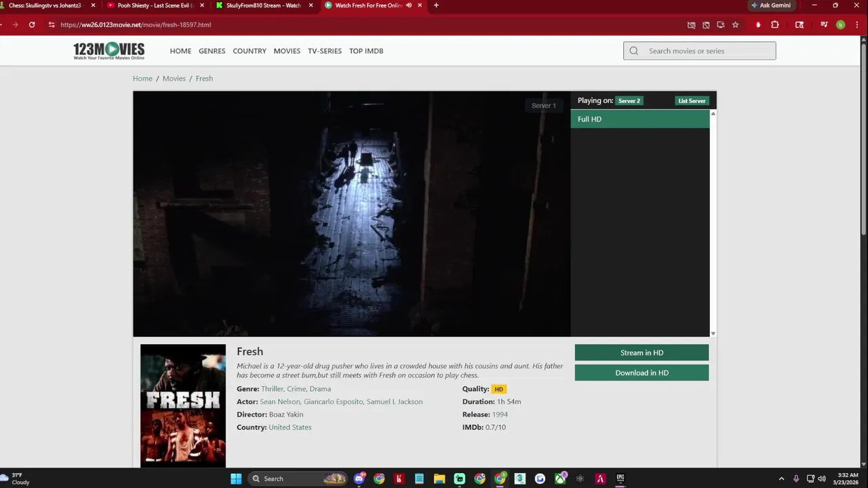
Task: Click the Fresh breadcrumb link
Action: 204,79
